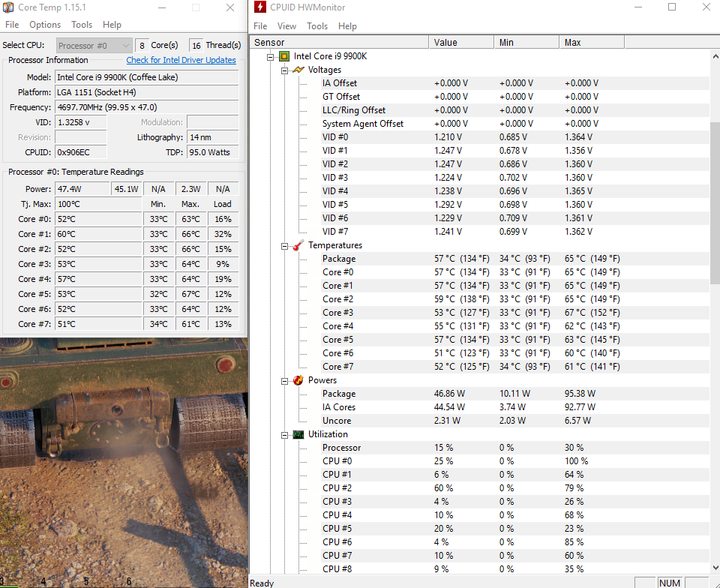Open Core Temp File menu
Image resolution: width=720 pixels, height=588 pixels.
(12, 24)
